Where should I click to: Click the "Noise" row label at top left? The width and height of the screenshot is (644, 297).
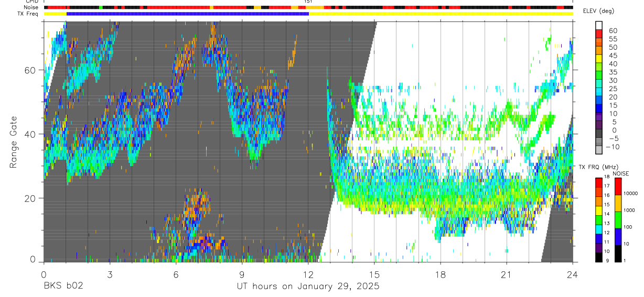(31, 7)
